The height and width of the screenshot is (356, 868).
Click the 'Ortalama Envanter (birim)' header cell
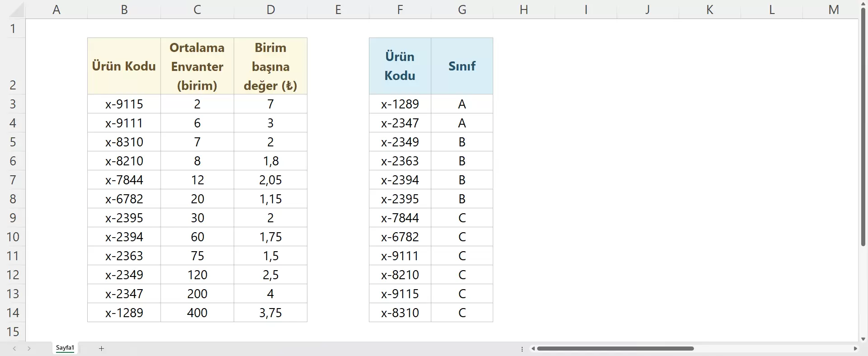[x=197, y=66]
